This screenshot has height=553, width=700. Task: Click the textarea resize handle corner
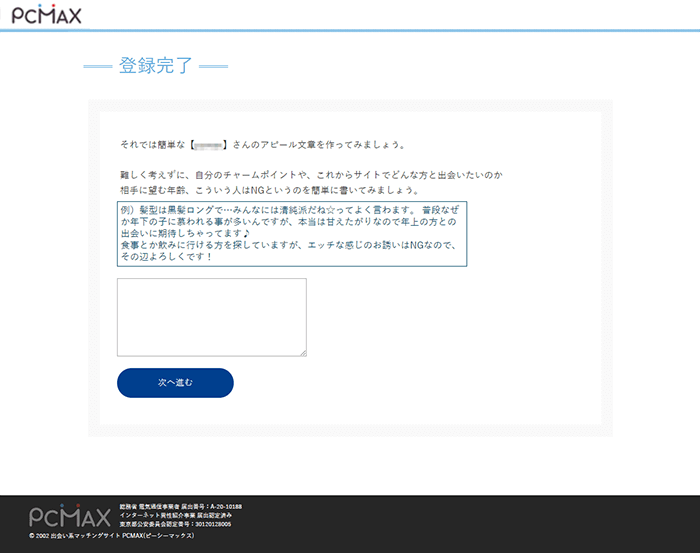pos(303,353)
